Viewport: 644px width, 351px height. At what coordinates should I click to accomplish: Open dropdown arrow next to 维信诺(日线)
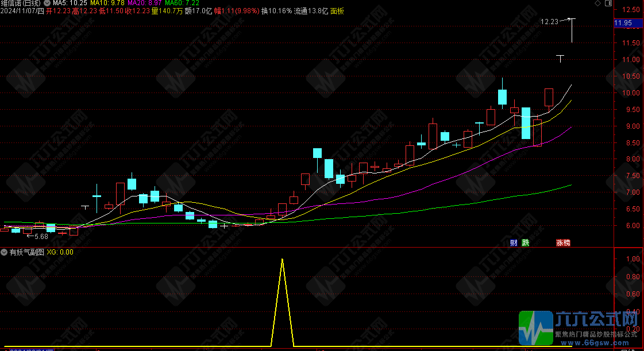46,3
